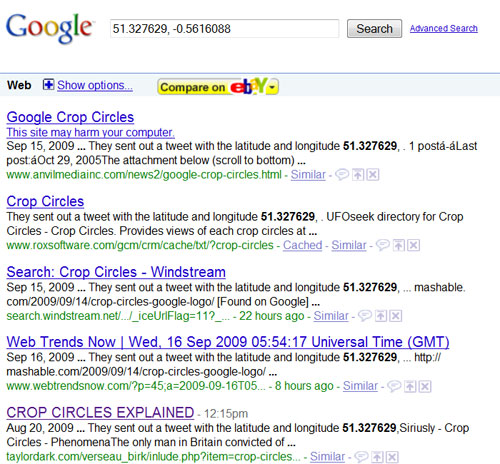
Task: Click the 12:15pm time beside CROP CIRCLES EXPLAINED
Action: 226,414
